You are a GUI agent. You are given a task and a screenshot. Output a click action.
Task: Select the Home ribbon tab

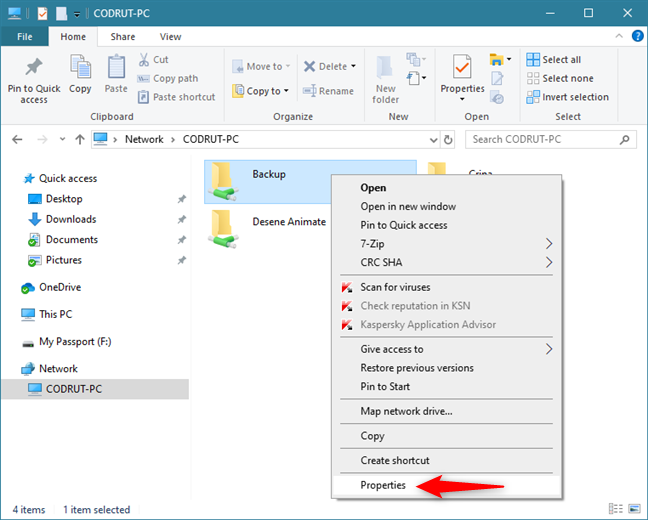tap(73, 37)
